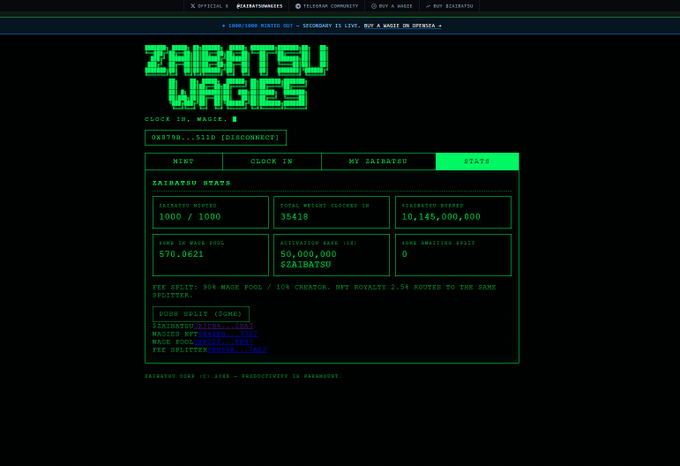Viewport: 680px width, 466px height.
Task: Click the Zaibatsu Stats heading
Action: point(191,183)
